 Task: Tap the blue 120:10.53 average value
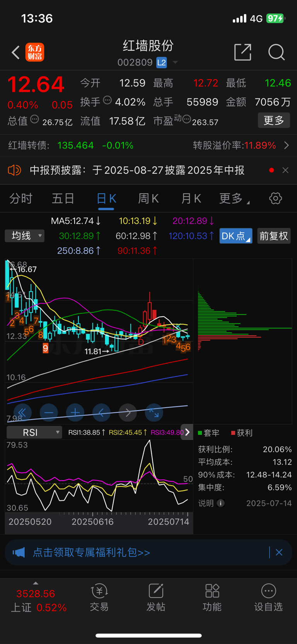[x=191, y=236]
